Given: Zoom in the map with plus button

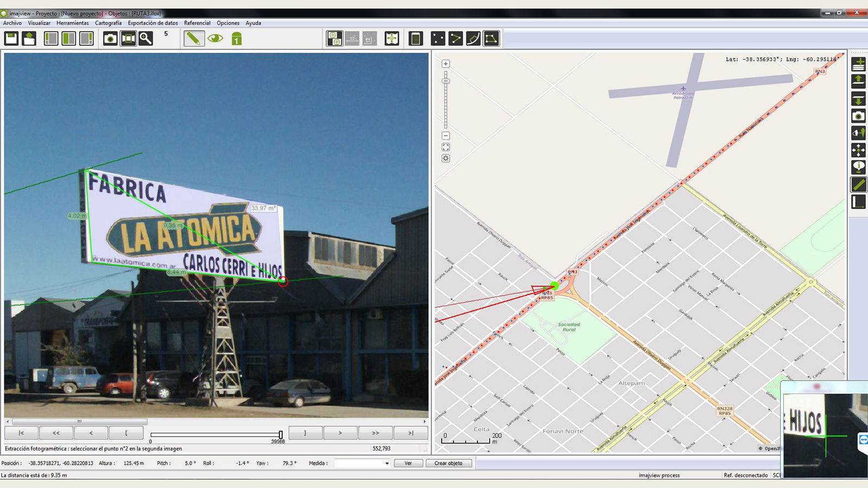Looking at the screenshot, I should [446, 64].
